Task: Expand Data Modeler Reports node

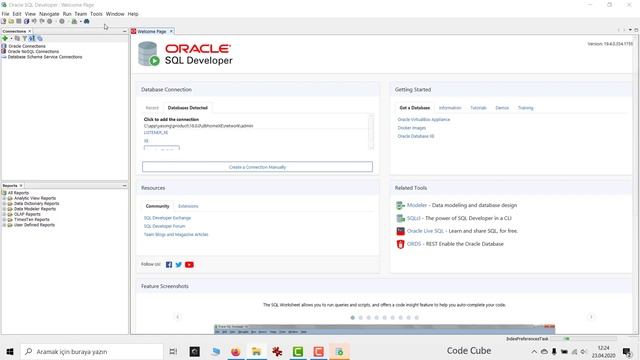Action: (x=4, y=209)
